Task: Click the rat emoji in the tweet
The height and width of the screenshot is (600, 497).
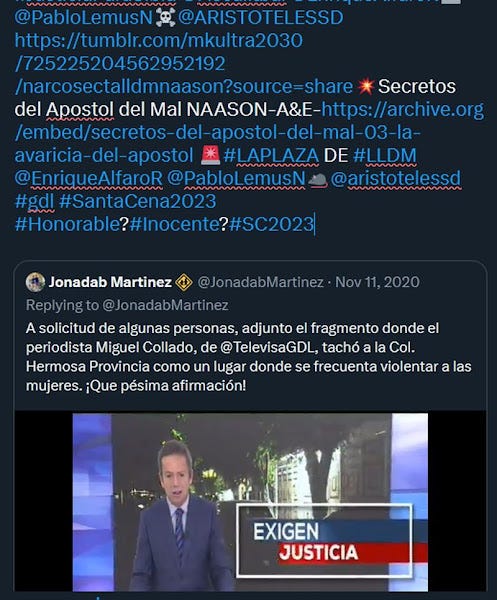Action: click(x=318, y=178)
